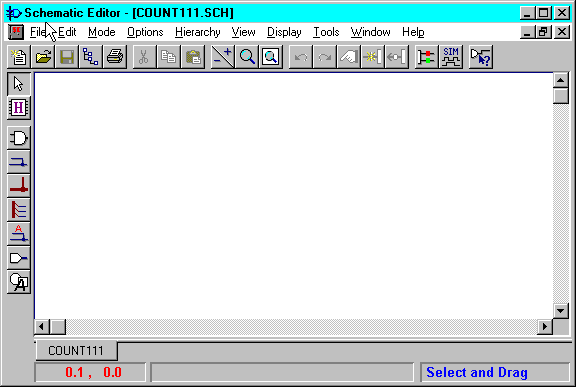Screen dimensions: 576x387
Task: Open the Hierarchy menu
Action: (198, 32)
